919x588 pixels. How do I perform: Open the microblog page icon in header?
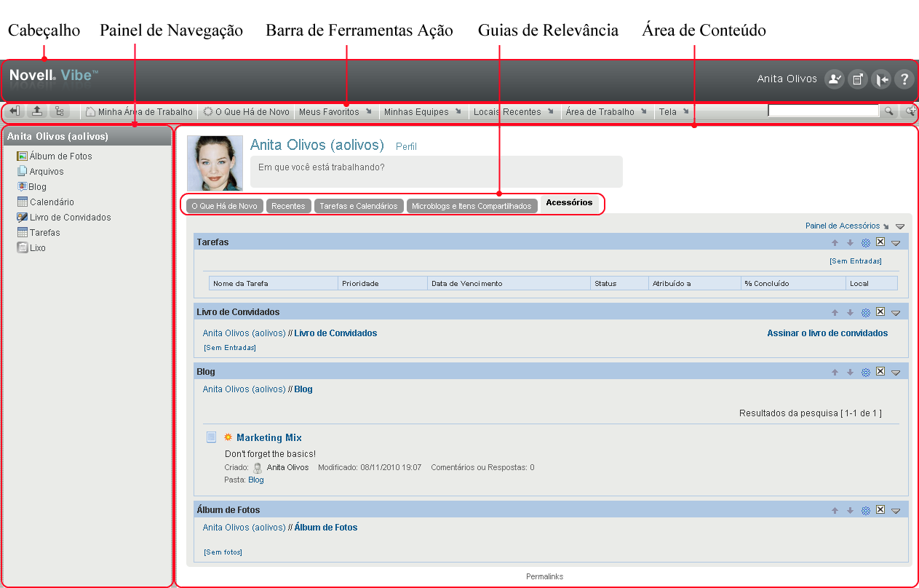(x=858, y=79)
